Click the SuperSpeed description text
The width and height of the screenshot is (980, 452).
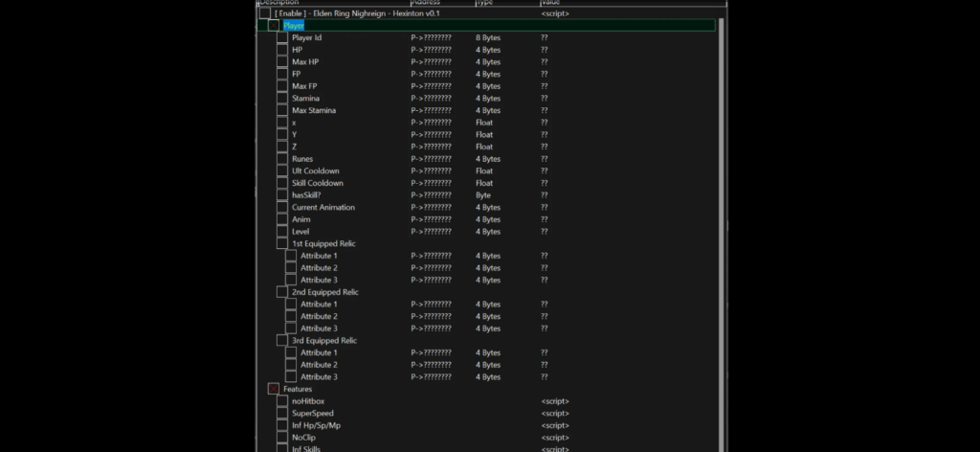[x=313, y=414]
